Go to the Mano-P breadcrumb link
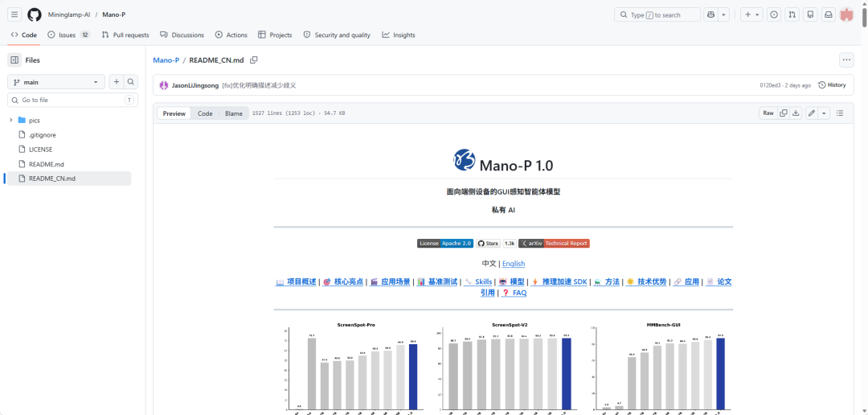The height and width of the screenshot is (415, 868). [166, 60]
